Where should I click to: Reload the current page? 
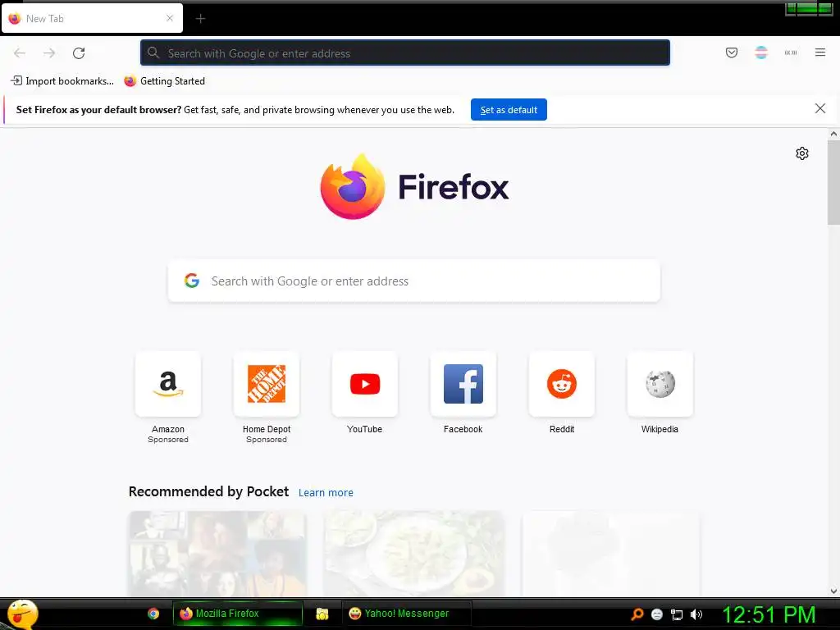click(x=79, y=52)
